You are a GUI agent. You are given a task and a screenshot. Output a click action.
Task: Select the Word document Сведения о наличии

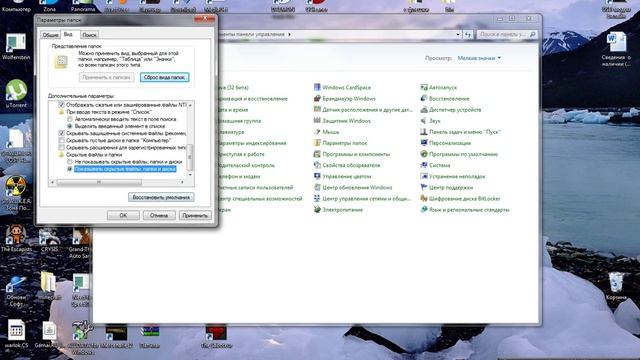coord(616,49)
